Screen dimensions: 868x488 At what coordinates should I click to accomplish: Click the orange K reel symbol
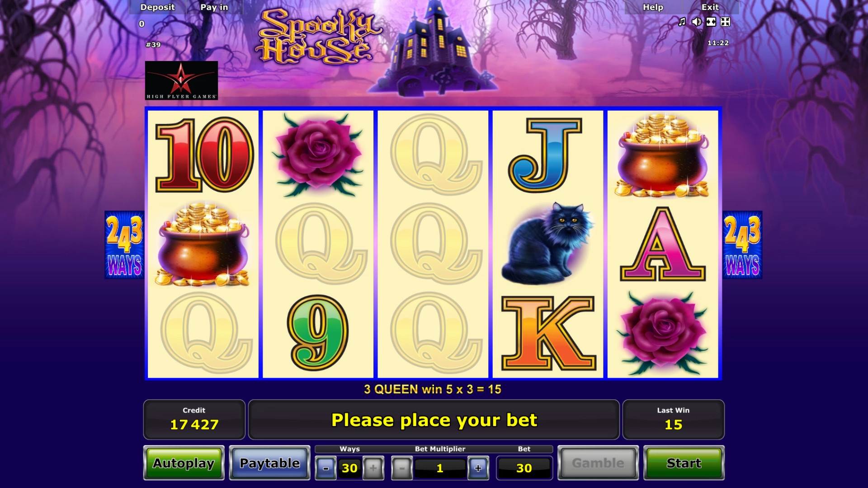(548, 333)
